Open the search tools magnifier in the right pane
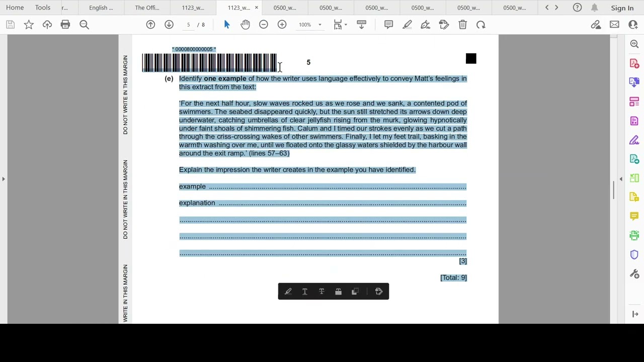Screen dimensions: 644x362 pyautogui.click(x=634, y=44)
